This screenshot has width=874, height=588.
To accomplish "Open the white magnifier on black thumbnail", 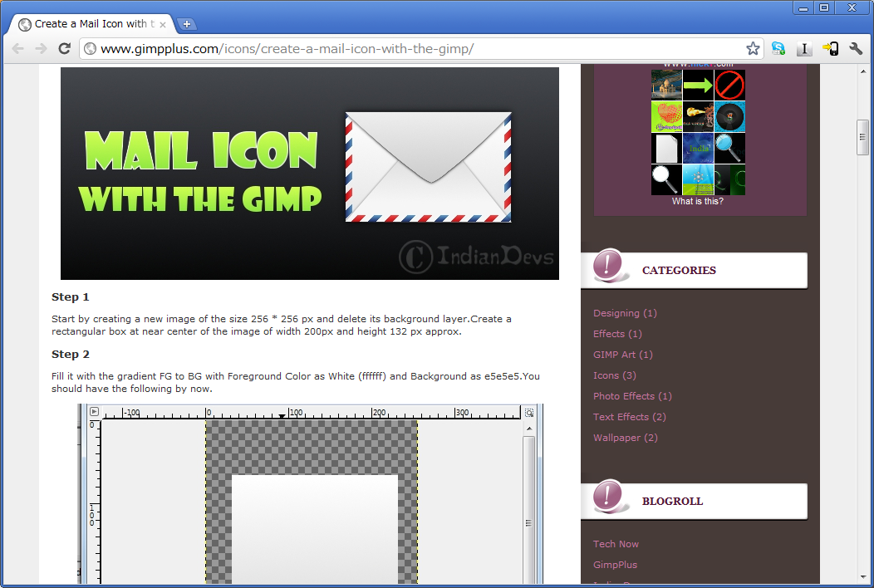I will (666, 179).
